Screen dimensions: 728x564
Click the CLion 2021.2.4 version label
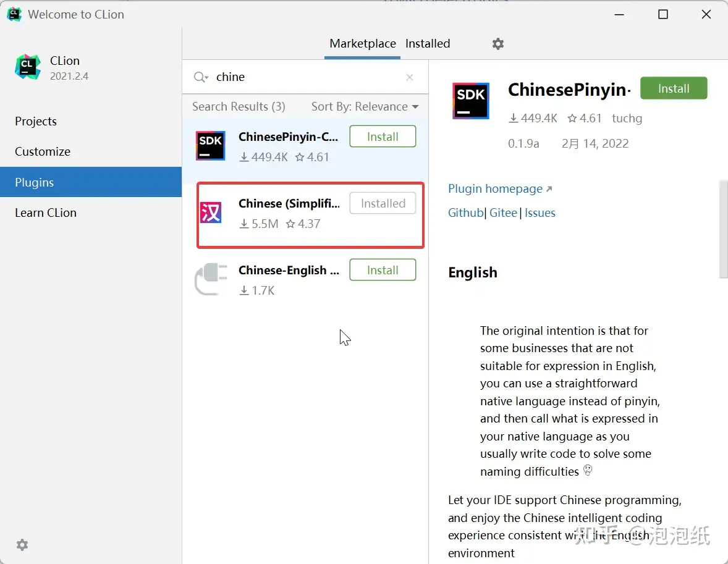pyautogui.click(x=69, y=76)
